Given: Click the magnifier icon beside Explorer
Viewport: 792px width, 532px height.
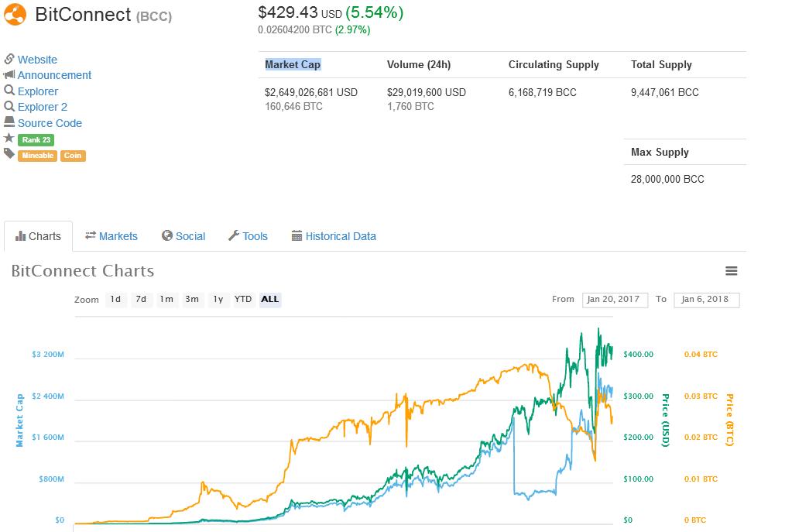Looking at the screenshot, I should point(9,91).
